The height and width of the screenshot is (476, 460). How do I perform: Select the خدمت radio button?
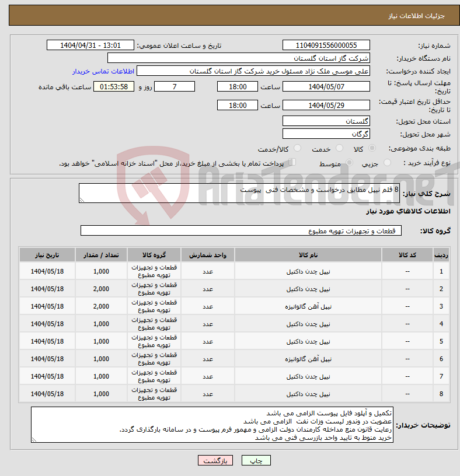[x=339, y=148]
